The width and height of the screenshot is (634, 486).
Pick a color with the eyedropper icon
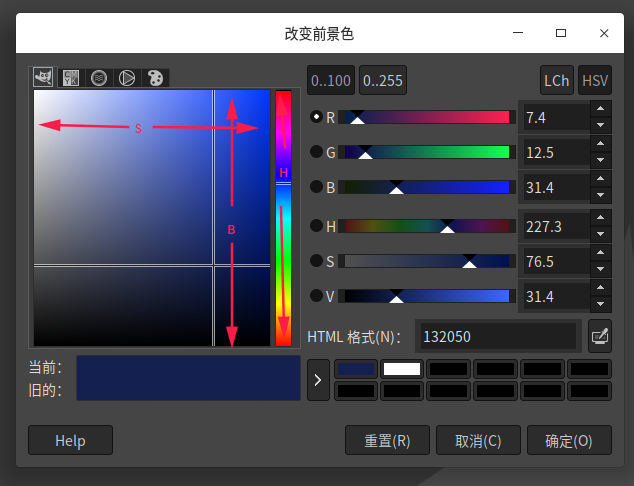tap(600, 336)
